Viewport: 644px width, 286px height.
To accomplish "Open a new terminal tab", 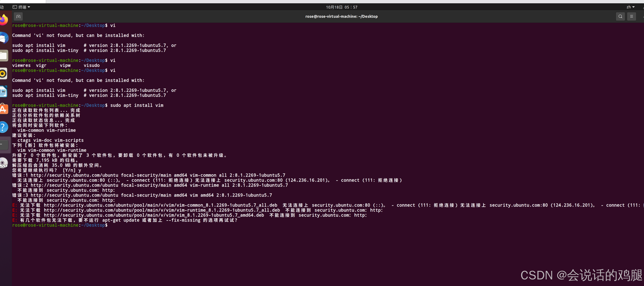I will tap(18, 16).
